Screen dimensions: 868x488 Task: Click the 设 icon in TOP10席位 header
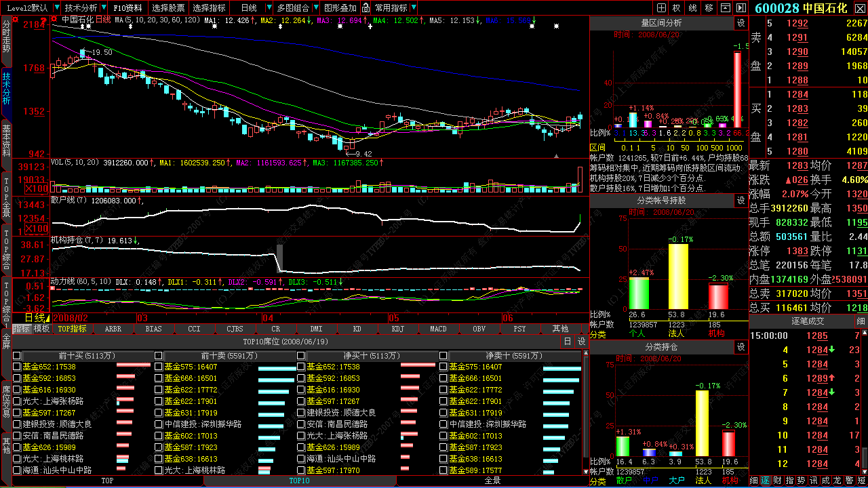click(x=581, y=342)
